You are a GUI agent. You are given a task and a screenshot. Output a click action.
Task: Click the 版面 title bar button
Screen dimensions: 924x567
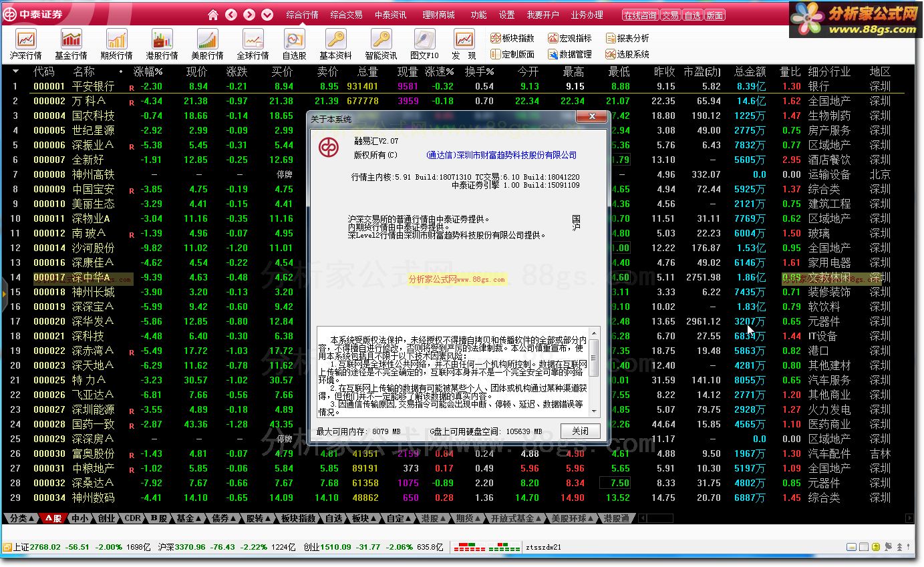[x=714, y=15]
